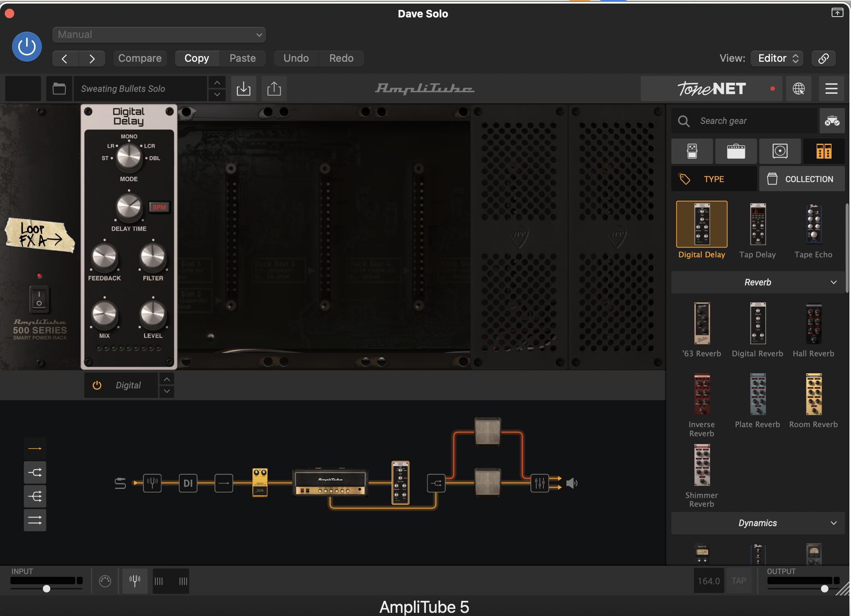Select the Tap Delay gear thumbnail
The height and width of the screenshot is (616, 851).
pos(758,224)
